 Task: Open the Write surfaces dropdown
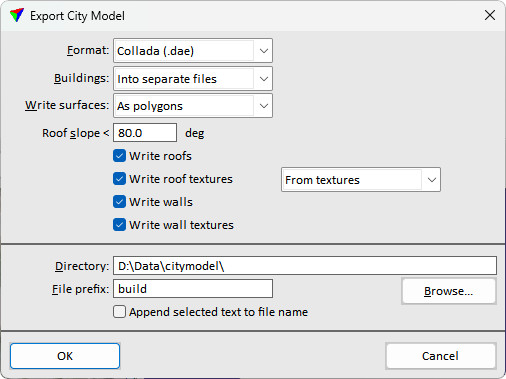tap(193, 106)
